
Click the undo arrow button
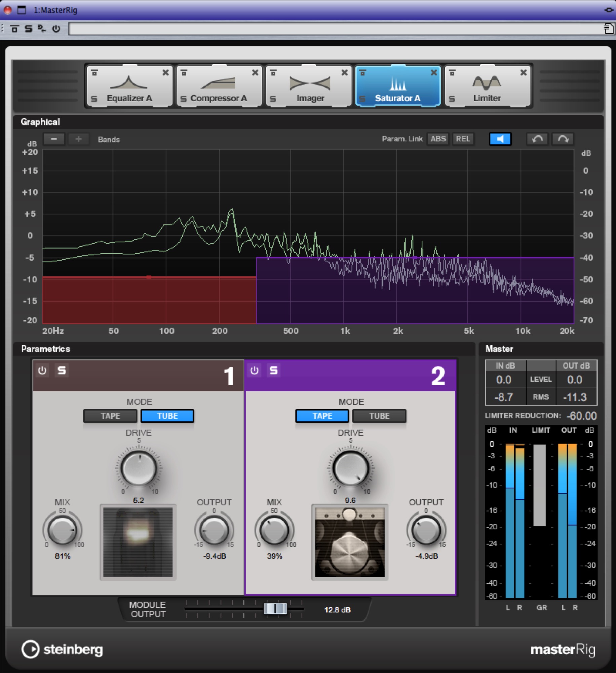[537, 139]
